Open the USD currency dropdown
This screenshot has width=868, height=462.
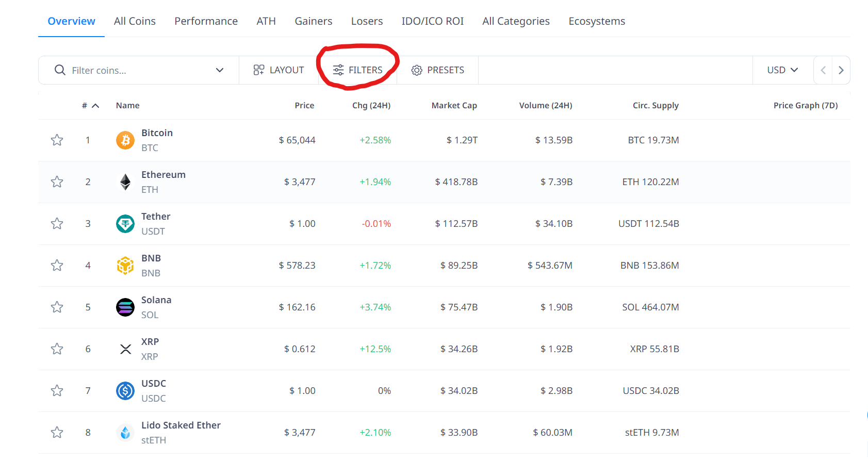click(x=782, y=70)
